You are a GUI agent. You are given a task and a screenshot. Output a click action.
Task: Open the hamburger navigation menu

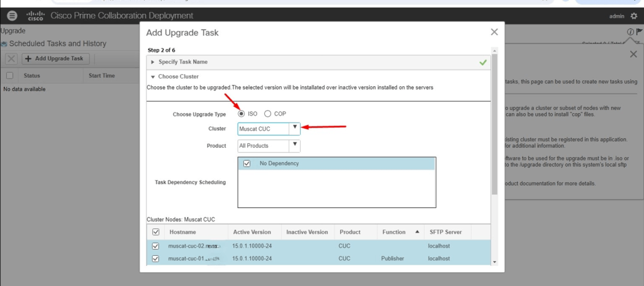[13, 16]
